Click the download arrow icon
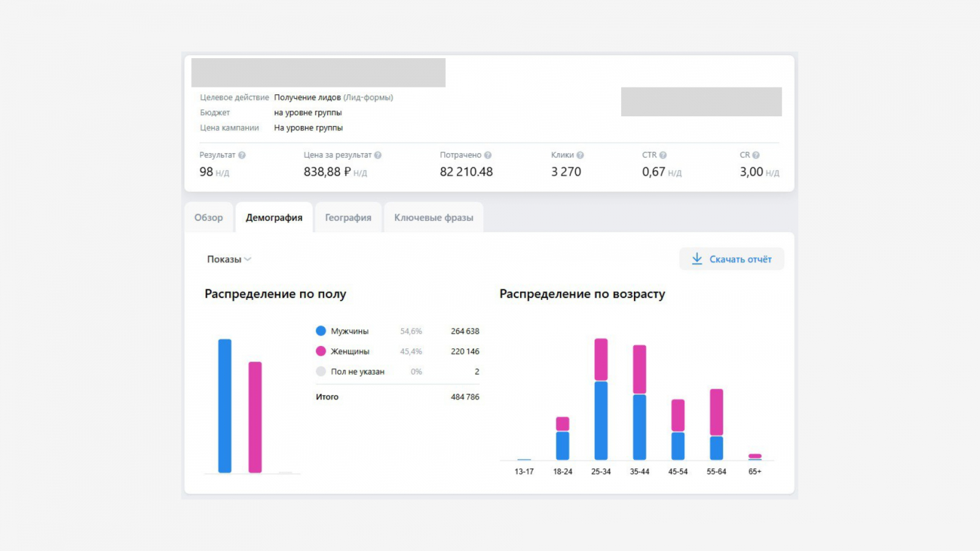 (697, 259)
